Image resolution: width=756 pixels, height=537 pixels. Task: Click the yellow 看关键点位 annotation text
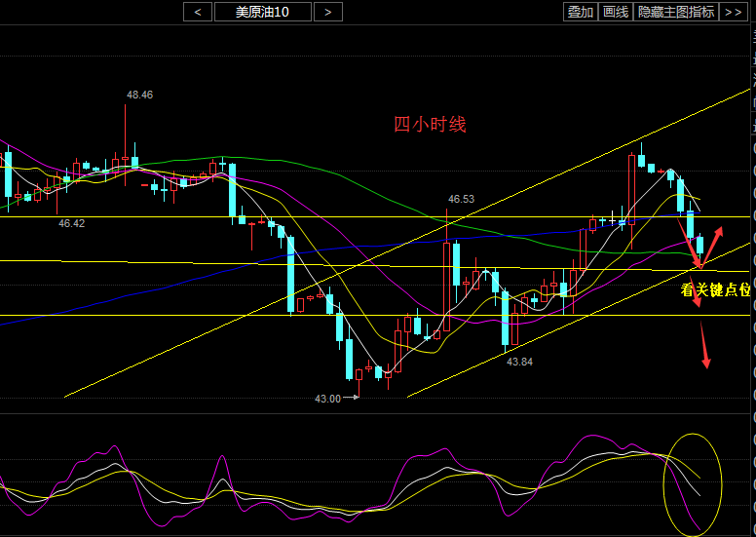point(716,289)
